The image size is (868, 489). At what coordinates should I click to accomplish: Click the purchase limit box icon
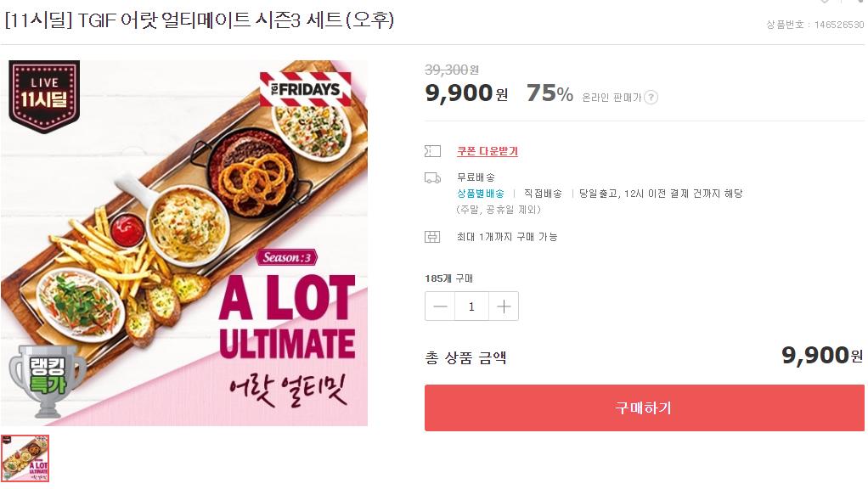point(432,237)
